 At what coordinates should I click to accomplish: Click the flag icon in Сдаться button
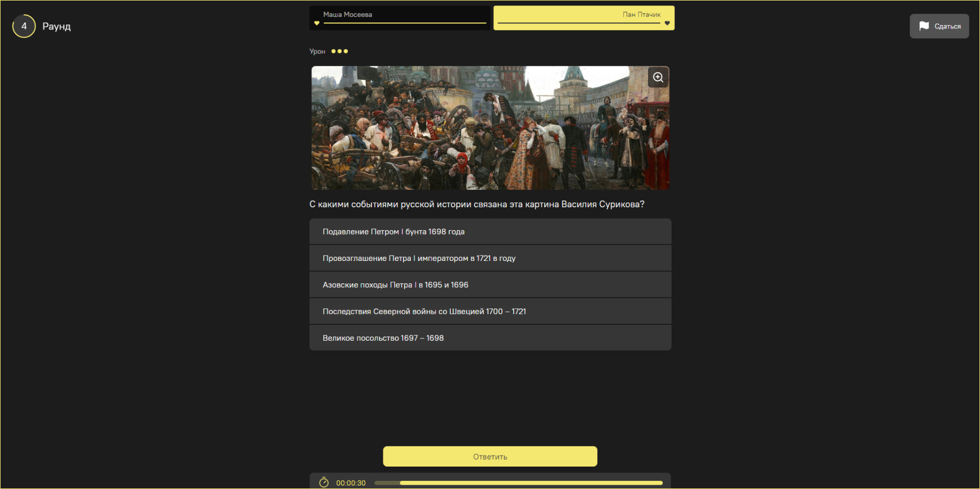(x=924, y=26)
